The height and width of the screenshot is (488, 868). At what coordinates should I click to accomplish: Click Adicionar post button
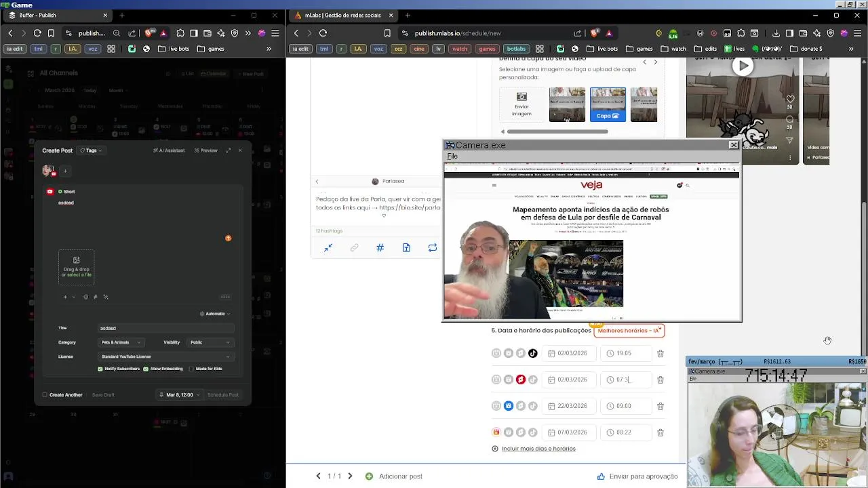point(394,476)
